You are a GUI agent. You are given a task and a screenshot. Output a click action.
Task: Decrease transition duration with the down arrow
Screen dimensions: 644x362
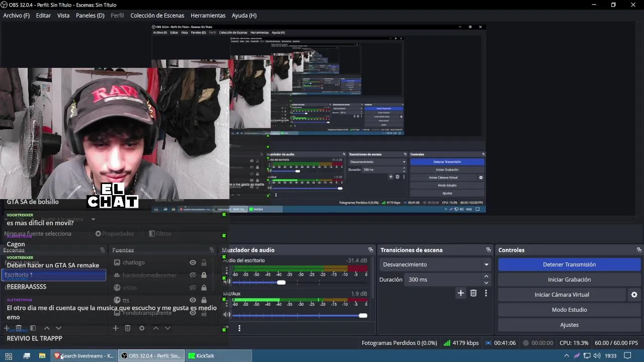tap(486, 283)
